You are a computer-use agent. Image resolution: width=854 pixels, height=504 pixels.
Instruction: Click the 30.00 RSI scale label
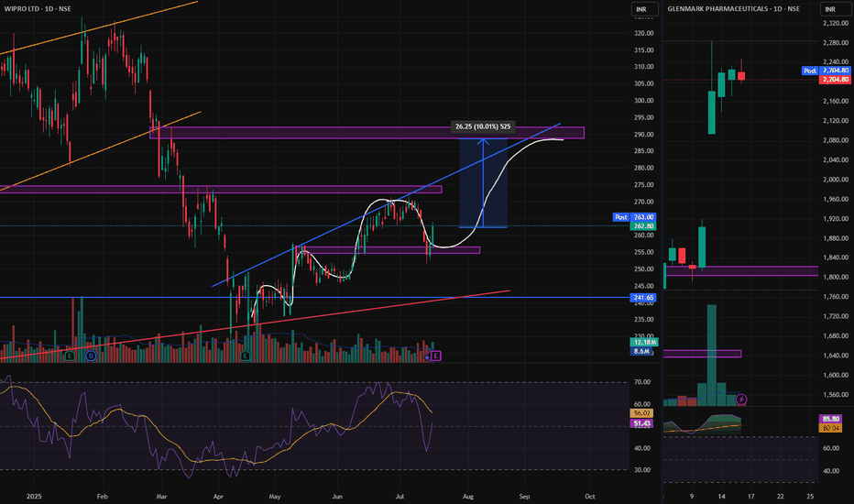click(641, 470)
